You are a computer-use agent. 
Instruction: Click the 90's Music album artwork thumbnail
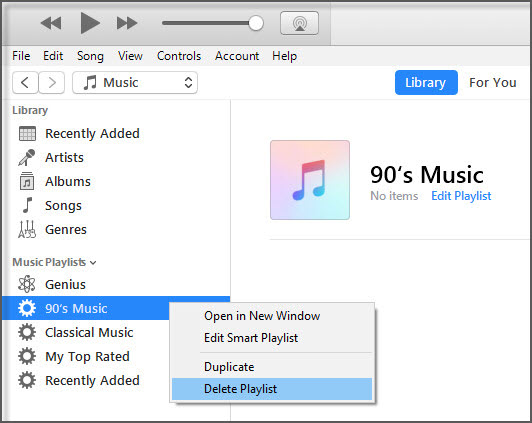click(x=310, y=180)
